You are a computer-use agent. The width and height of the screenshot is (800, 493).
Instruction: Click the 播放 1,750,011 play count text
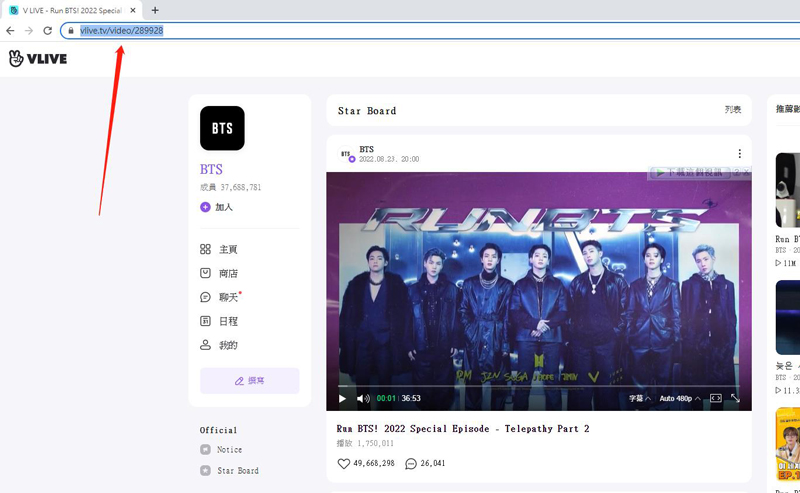pos(365,443)
